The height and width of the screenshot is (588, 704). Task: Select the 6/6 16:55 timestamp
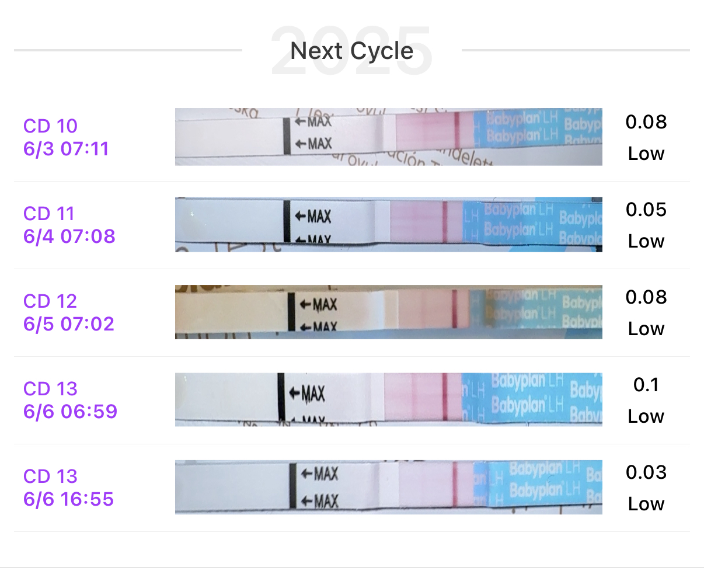coord(68,499)
